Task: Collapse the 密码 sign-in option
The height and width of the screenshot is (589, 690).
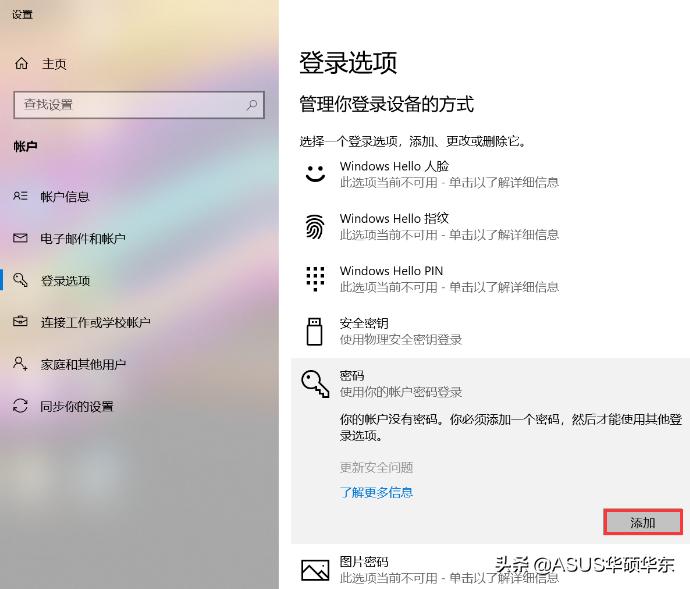Action: tap(490, 383)
